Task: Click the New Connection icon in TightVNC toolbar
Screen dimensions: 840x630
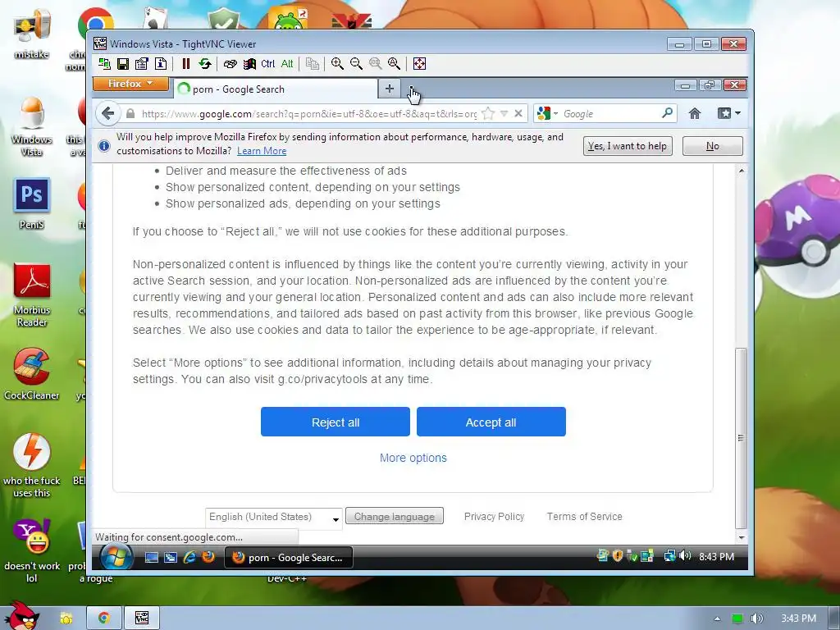Action: pos(105,64)
